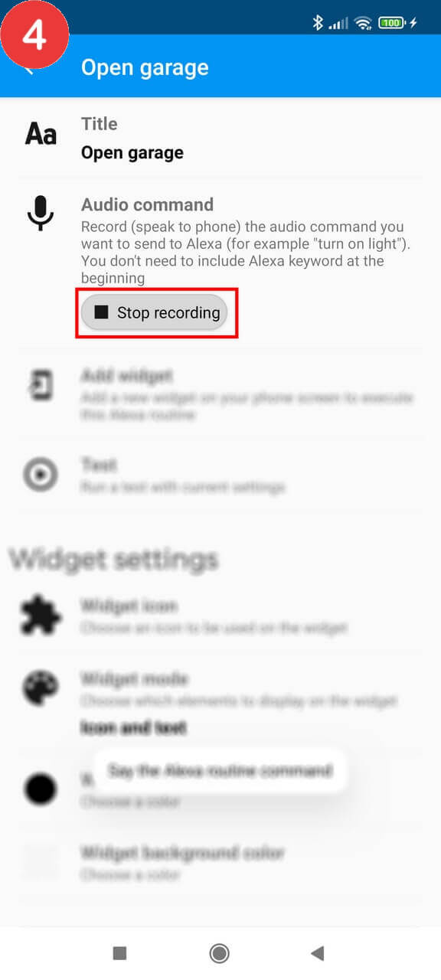Go back using the header arrow
The image size is (441, 980).
click(x=31, y=67)
